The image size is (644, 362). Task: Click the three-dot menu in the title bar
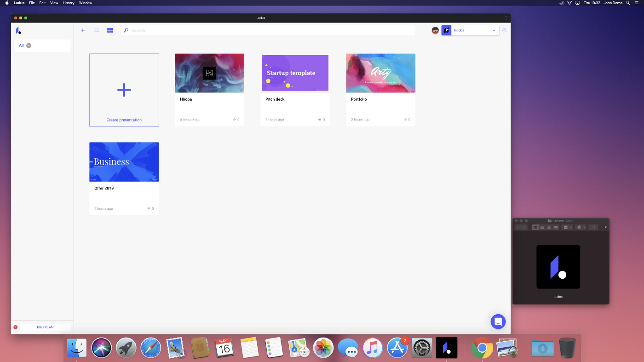point(506,18)
